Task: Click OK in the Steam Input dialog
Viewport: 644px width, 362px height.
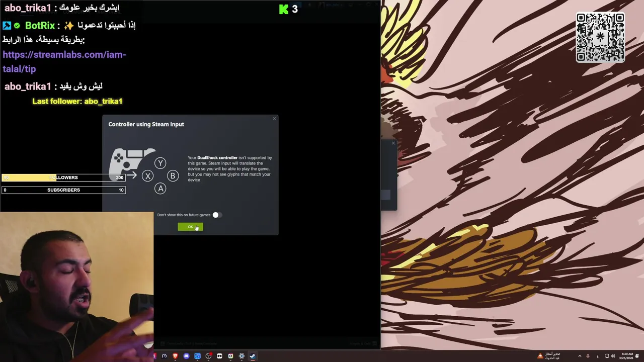Action: [190, 227]
